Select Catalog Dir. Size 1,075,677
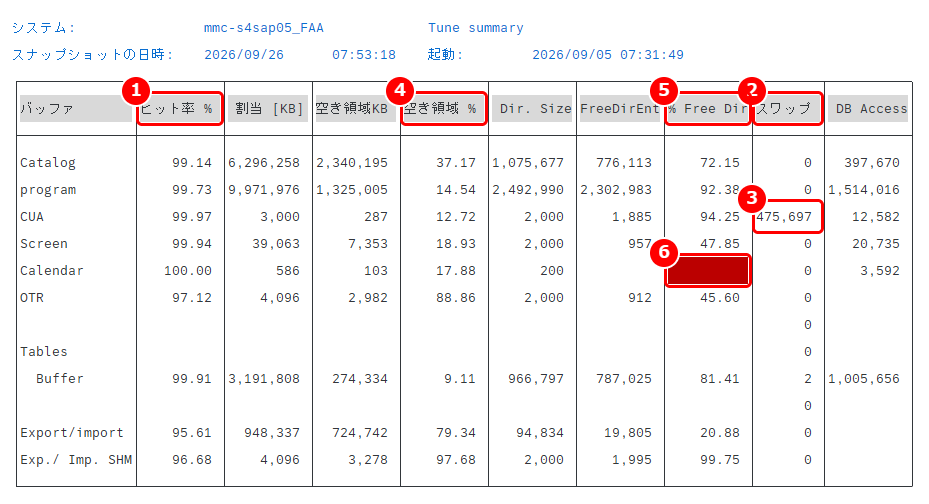The width and height of the screenshot is (929, 504). 528,163
